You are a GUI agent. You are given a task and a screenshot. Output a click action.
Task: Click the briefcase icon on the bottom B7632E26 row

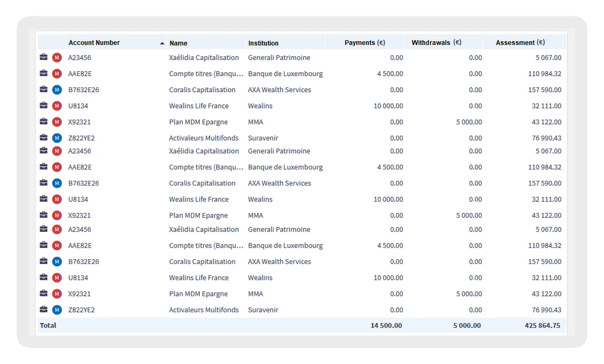[43, 261]
